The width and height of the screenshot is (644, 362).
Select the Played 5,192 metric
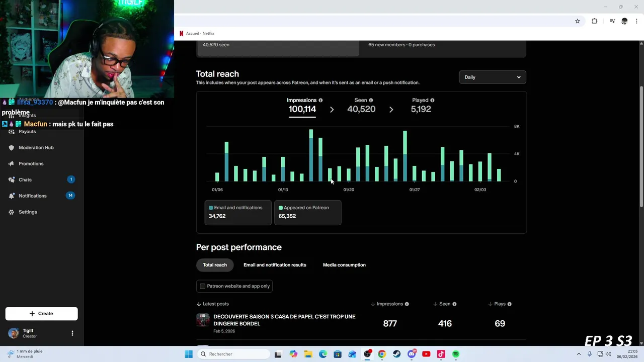coord(421,106)
